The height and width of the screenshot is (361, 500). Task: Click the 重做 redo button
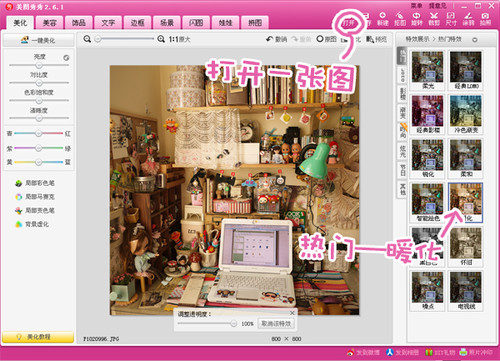pyautogui.click(x=301, y=39)
